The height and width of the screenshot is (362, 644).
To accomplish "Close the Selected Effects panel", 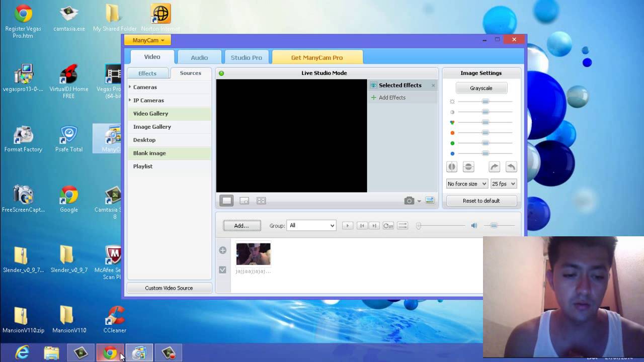I will click(433, 85).
